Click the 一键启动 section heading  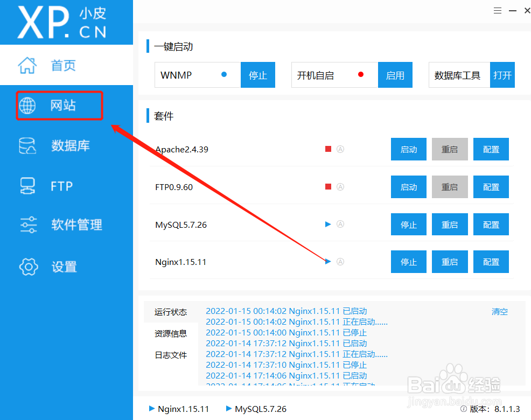point(173,46)
